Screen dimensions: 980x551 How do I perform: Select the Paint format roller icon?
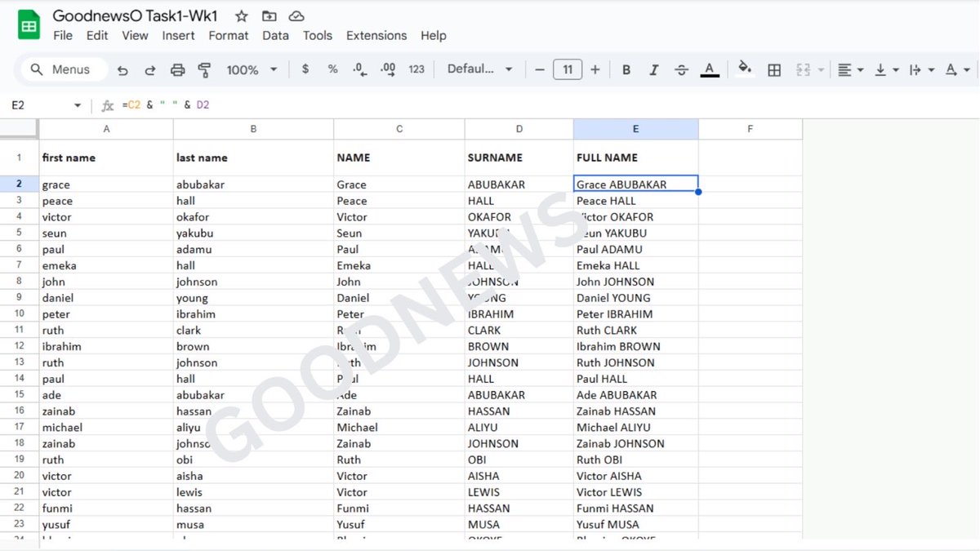pos(205,70)
